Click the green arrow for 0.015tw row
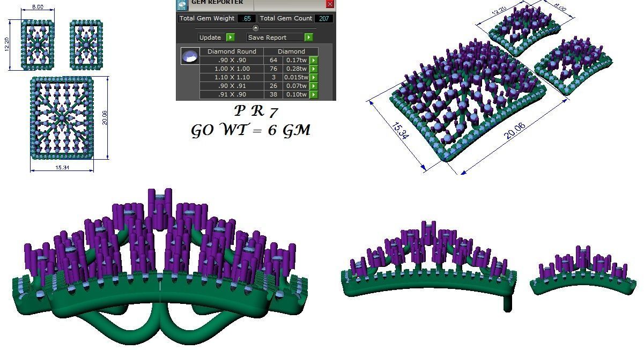This screenshot has width=644, height=350. coord(314,77)
